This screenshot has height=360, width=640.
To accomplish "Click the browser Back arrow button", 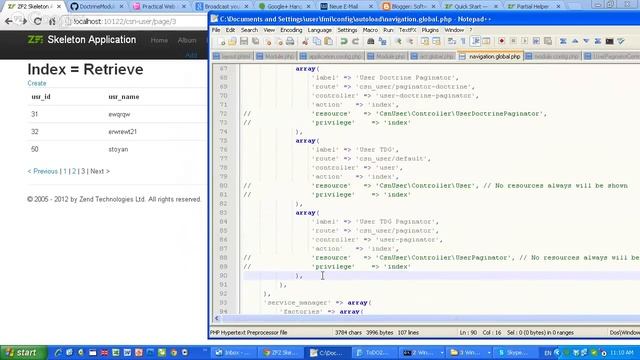I will [x=9, y=21].
